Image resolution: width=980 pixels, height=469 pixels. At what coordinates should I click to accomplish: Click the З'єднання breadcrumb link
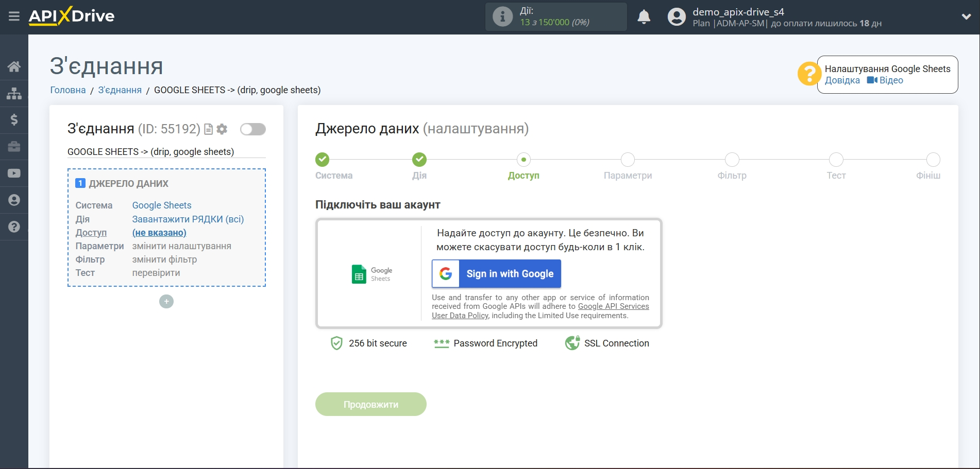coord(120,90)
